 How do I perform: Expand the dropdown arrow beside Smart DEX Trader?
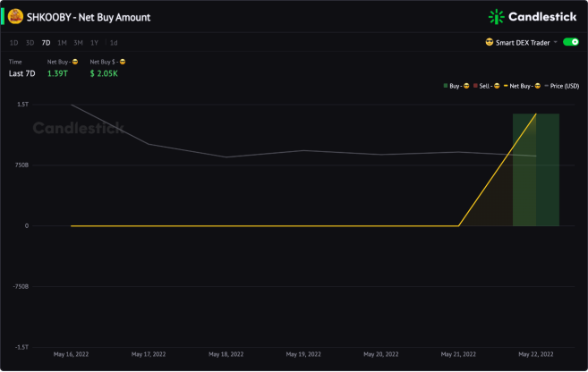click(x=556, y=42)
